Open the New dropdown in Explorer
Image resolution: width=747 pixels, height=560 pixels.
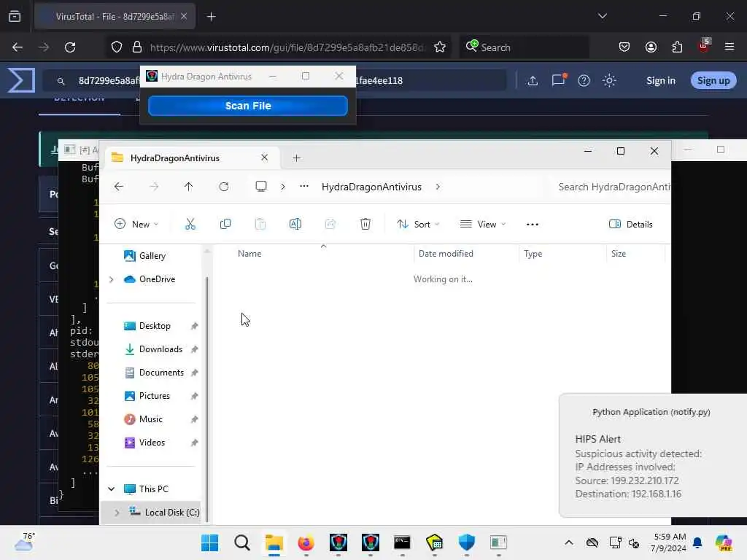pos(136,224)
